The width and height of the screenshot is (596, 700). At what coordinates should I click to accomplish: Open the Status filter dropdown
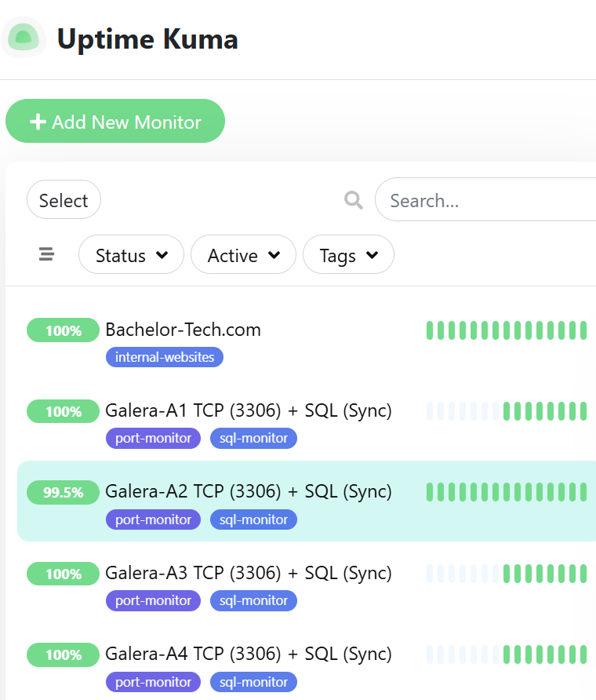coord(131,255)
